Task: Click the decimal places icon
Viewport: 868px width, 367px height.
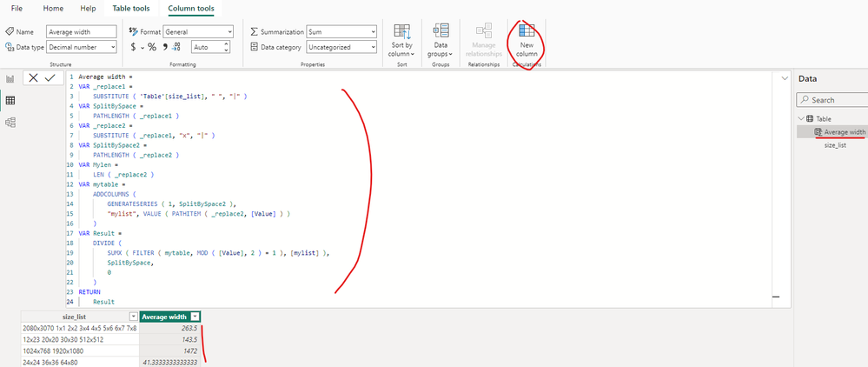Action: pos(176,47)
